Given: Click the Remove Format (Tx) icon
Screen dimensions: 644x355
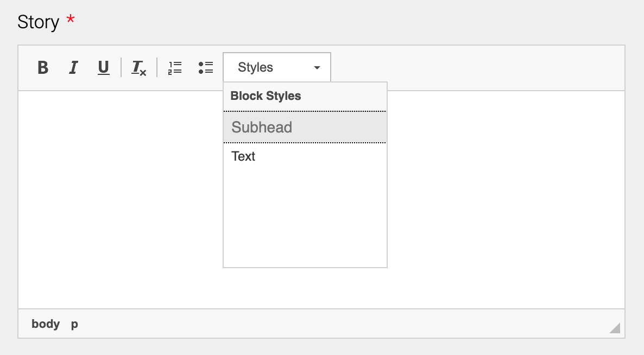Looking at the screenshot, I should (x=138, y=67).
